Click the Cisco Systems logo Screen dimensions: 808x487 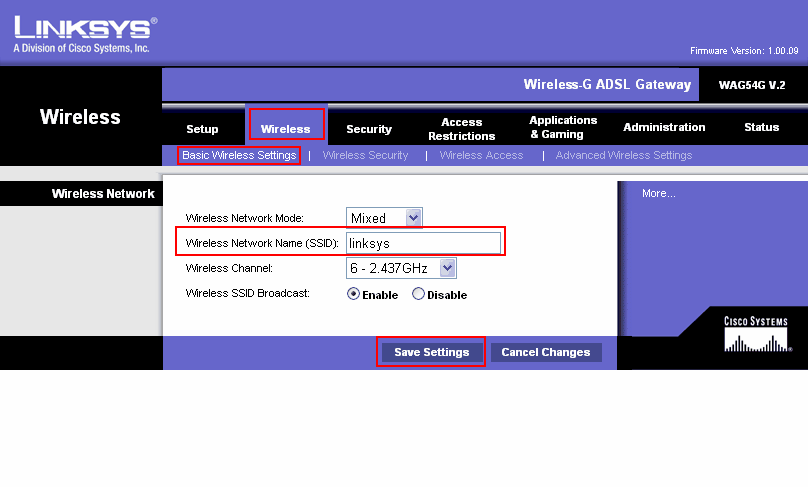(x=756, y=334)
